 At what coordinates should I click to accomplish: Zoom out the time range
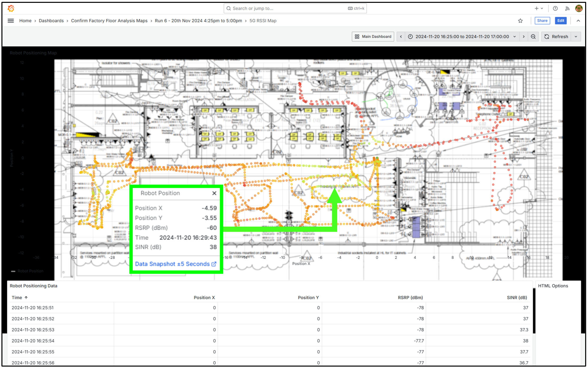[x=533, y=37]
